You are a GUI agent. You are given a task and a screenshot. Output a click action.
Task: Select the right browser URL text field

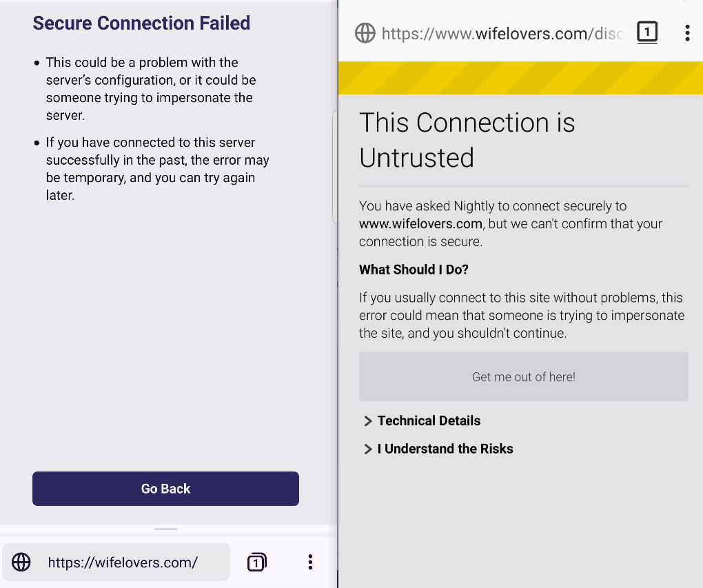502,34
